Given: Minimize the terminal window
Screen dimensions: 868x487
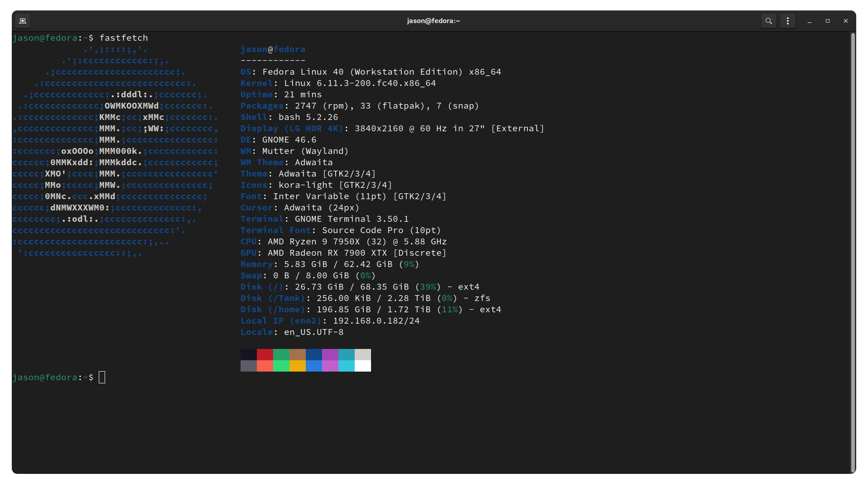Looking at the screenshot, I should 810,21.
